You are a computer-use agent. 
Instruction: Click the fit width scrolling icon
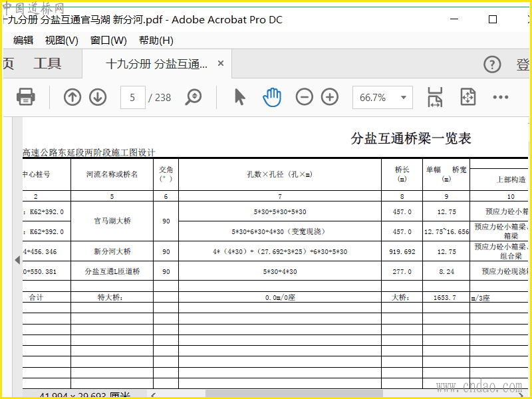[435, 97]
